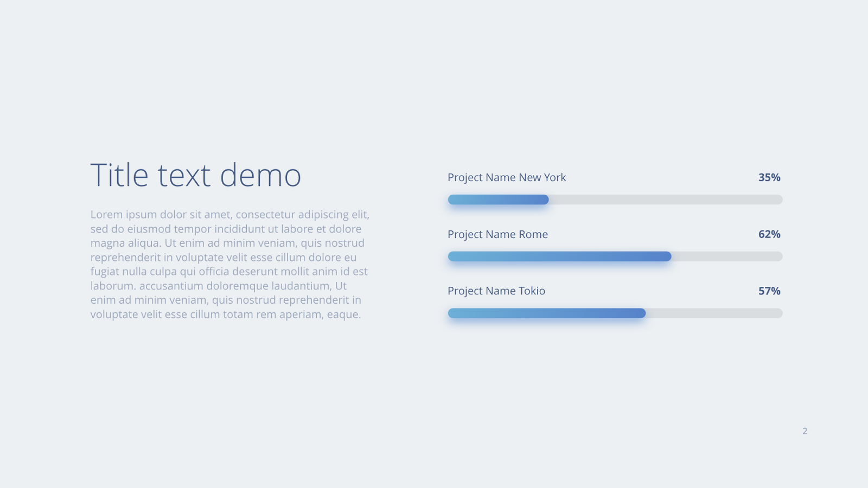Select the 62% value text
This screenshot has height=488, width=868.
pyautogui.click(x=769, y=234)
